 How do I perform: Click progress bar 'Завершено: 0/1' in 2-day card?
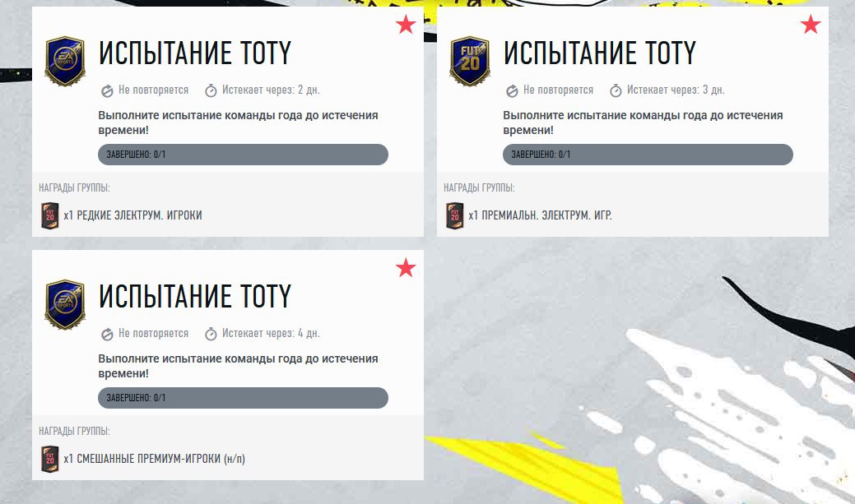click(244, 155)
